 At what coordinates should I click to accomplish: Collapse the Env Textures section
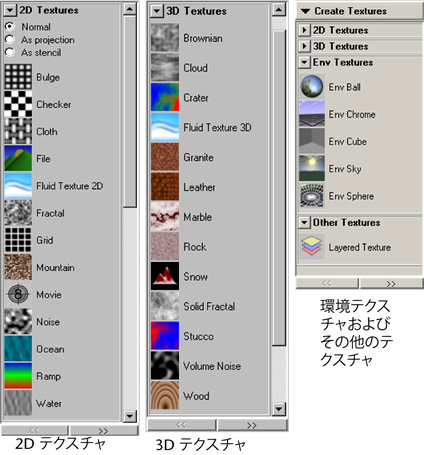tap(304, 62)
